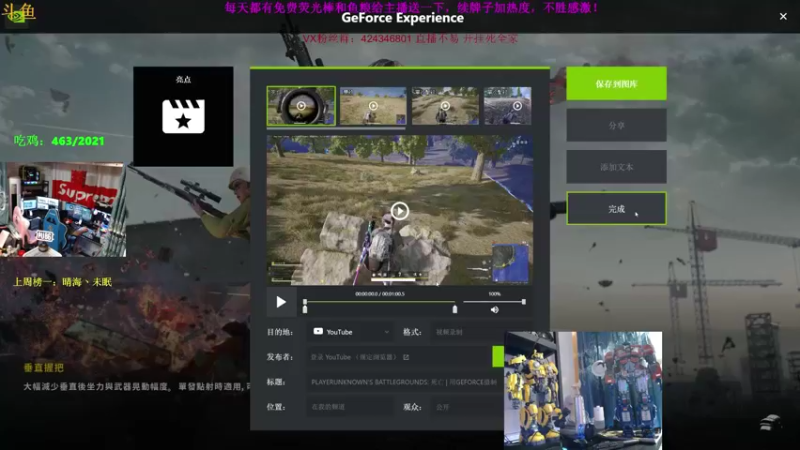Image resolution: width=800 pixels, height=450 pixels.
Task: Click the location (位置) field
Action: click(x=349, y=407)
